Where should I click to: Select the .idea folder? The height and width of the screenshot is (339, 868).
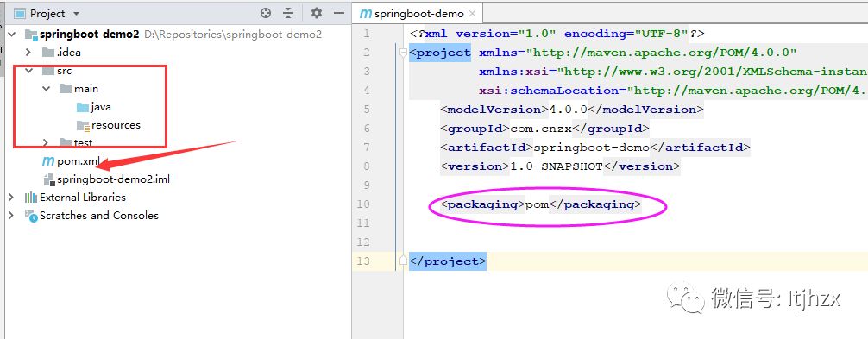69,53
